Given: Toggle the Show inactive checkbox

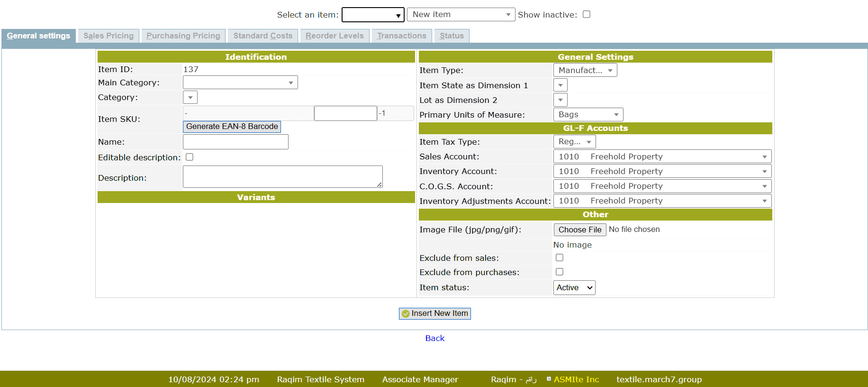Looking at the screenshot, I should (x=586, y=14).
